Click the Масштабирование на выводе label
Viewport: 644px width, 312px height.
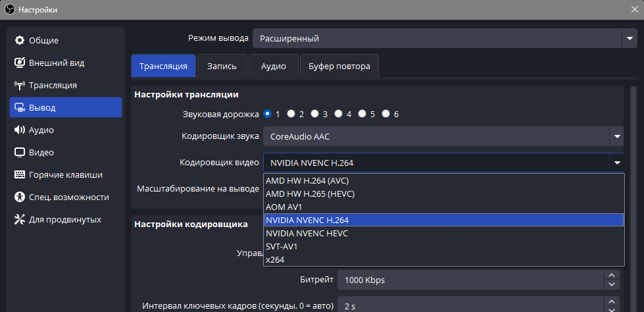pos(198,189)
